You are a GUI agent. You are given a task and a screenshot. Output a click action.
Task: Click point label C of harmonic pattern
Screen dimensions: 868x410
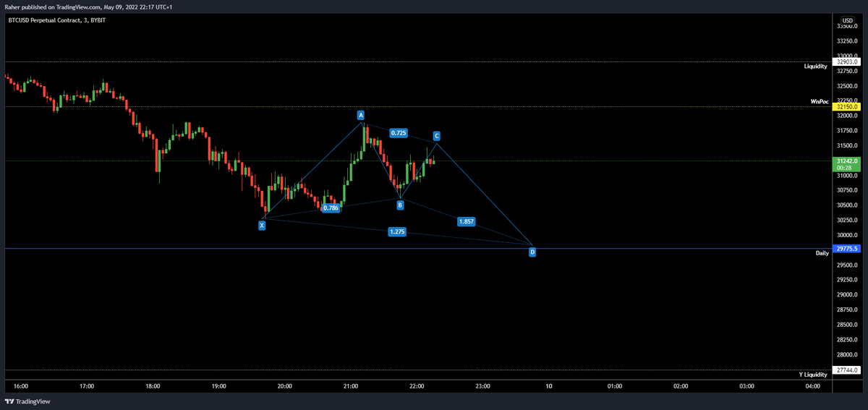tap(437, 136)
